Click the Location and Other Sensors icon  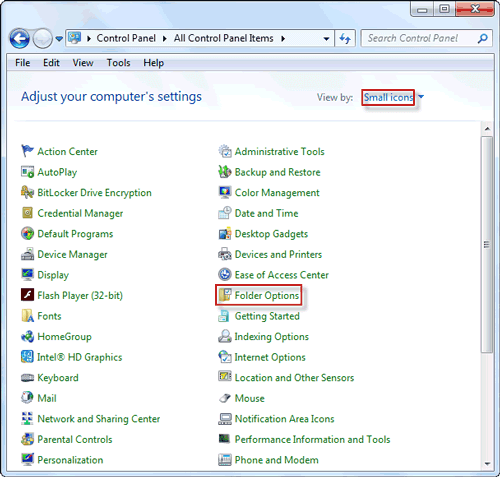[x=225, y=377]
